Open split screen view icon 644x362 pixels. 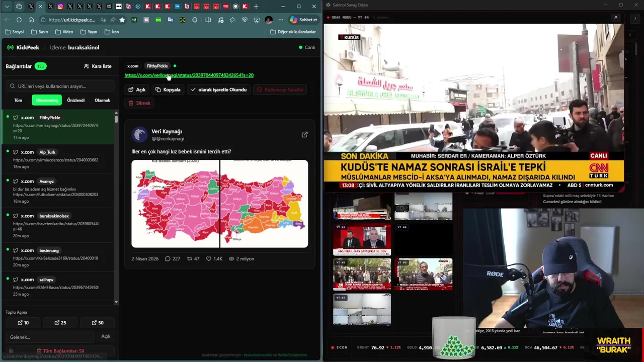[208, 20]
